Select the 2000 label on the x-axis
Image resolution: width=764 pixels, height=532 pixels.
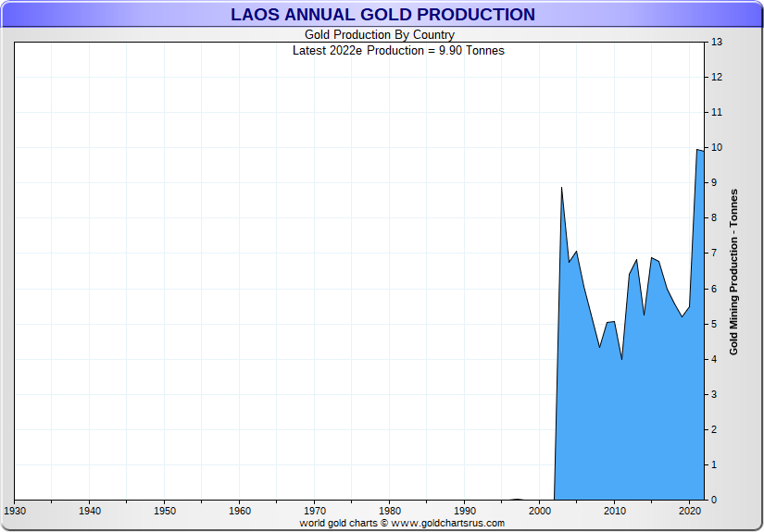coord(540,511)
